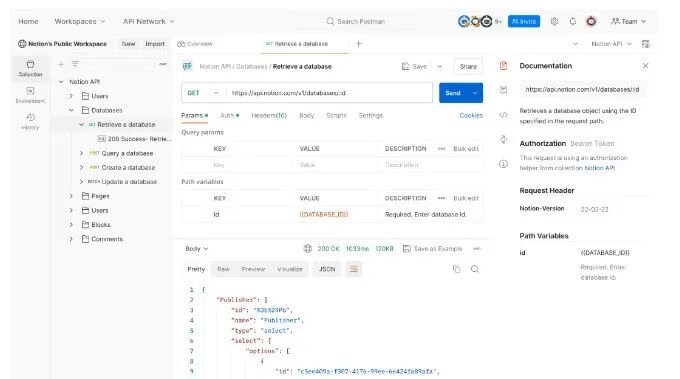Open the comments panel icon
Screen dimensions: 680x379
503,90
